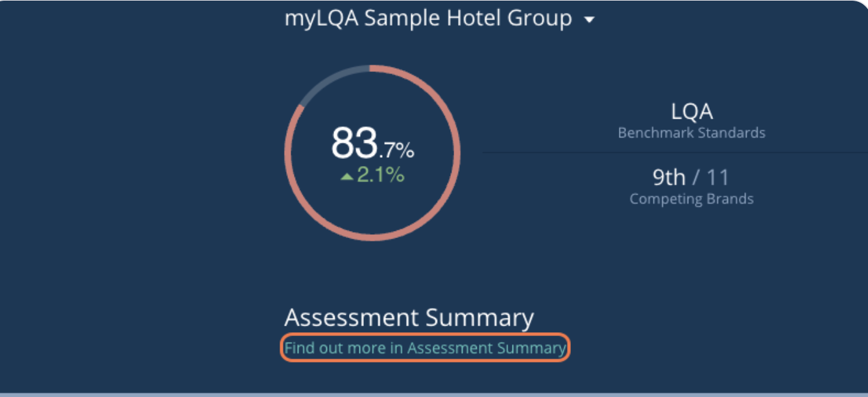Click the 2.1% score change value
This screenshot has height=397, width=868.
380,174
